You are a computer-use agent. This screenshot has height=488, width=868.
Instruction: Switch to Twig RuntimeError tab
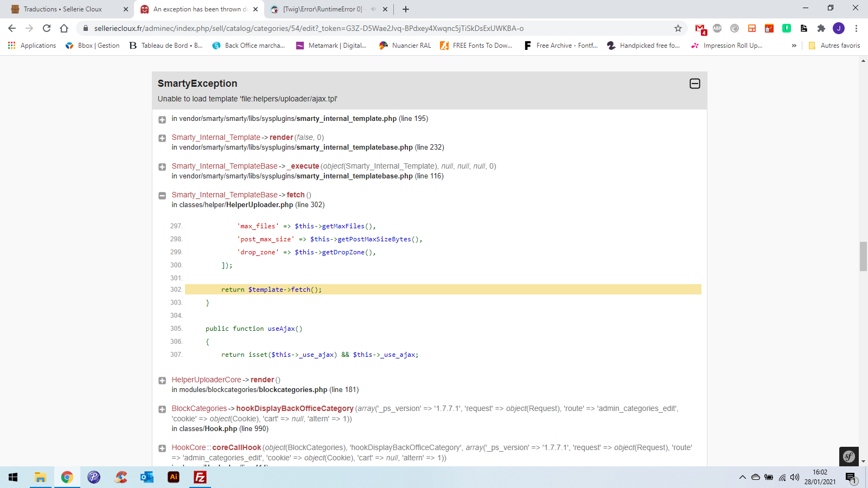pyautogui.click(x=323, y=9)
